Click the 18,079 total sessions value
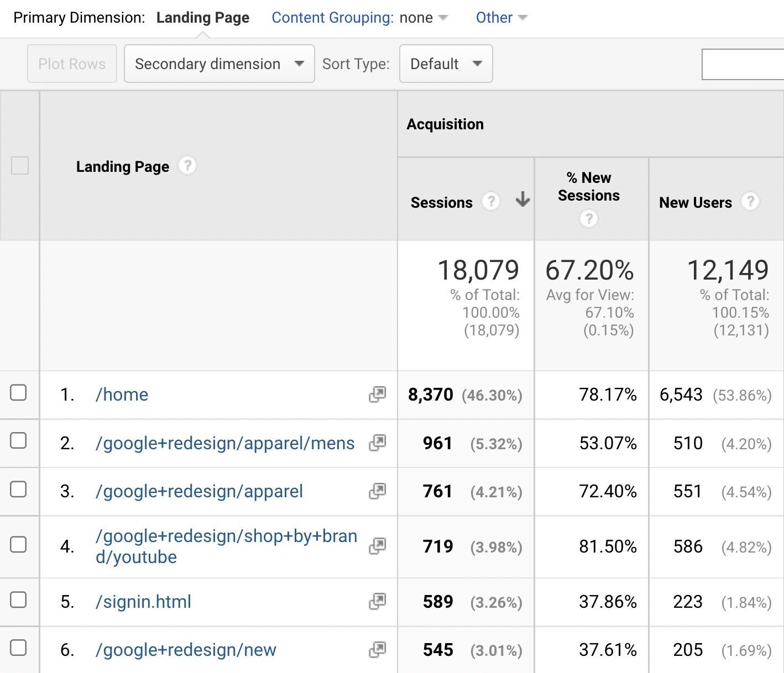 pyautogui.click(x=478, y=270)
